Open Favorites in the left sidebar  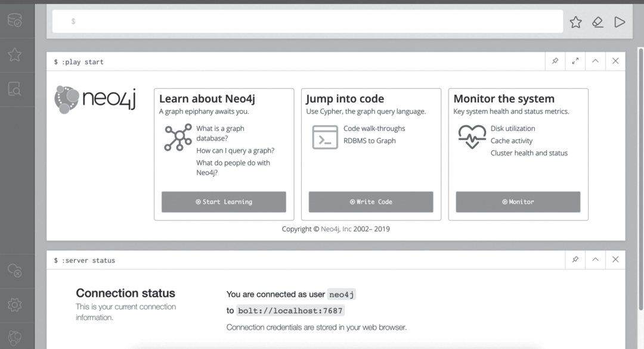(15, 55)
